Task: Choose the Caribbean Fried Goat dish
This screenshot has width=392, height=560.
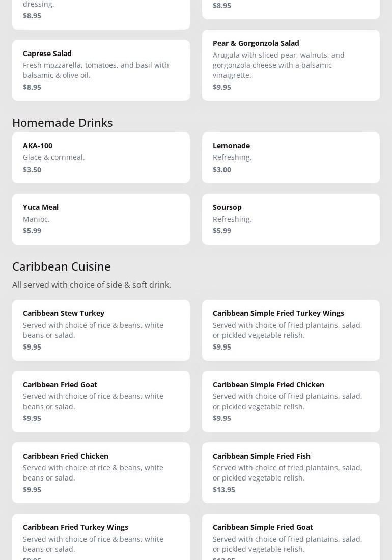Action: click(x=101, y=401)
